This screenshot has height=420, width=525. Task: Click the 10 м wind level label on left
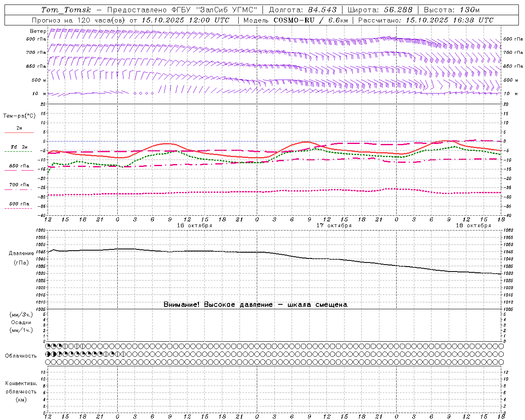pos(39,94)
